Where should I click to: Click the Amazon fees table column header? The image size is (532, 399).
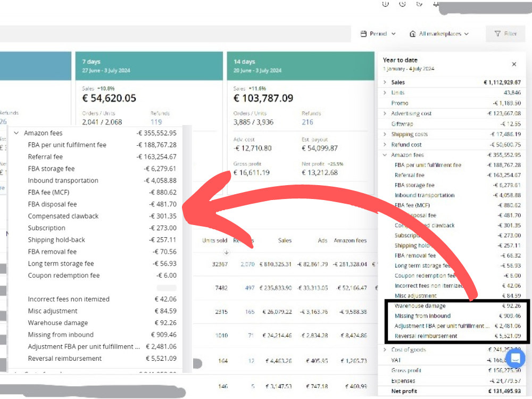click(350, 240)
